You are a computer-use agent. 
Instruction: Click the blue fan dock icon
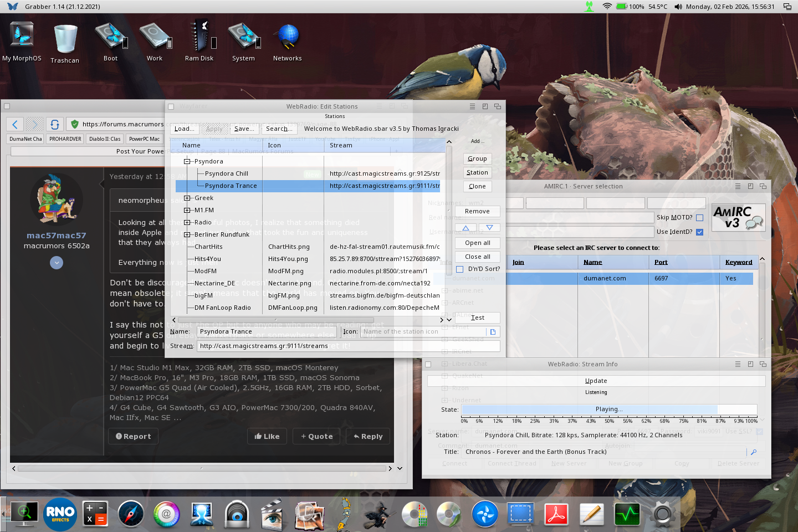485,514
